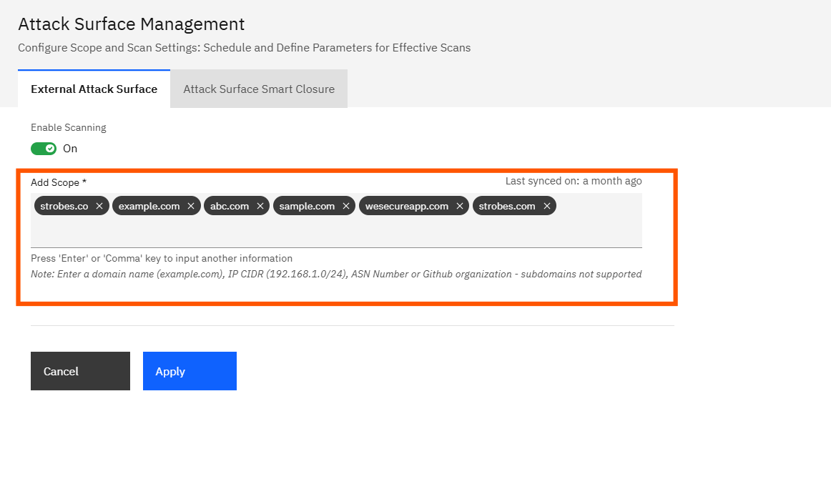Select the wesecureapp.com chip label text
Screen dimensions: 831x504
[x=406, y=206]
